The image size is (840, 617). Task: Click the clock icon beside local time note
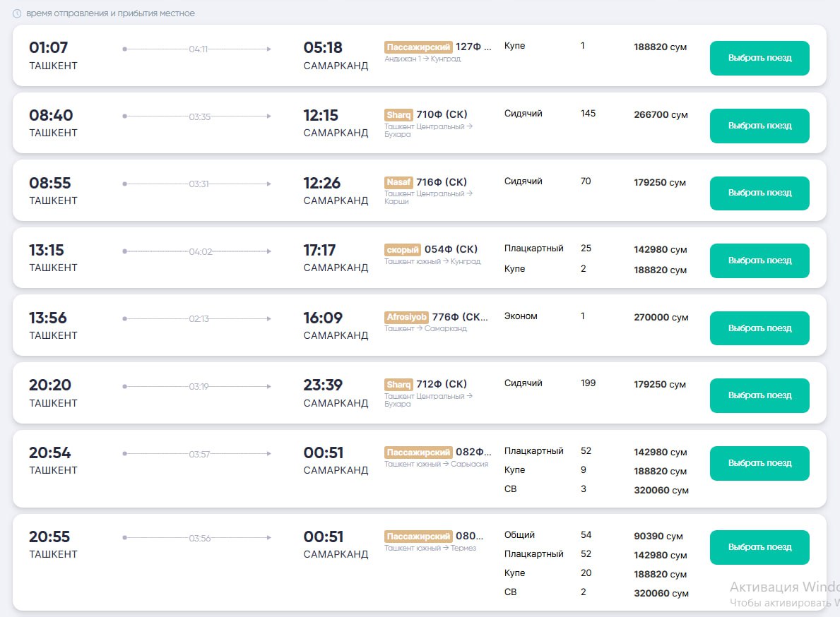click(17, 13)
